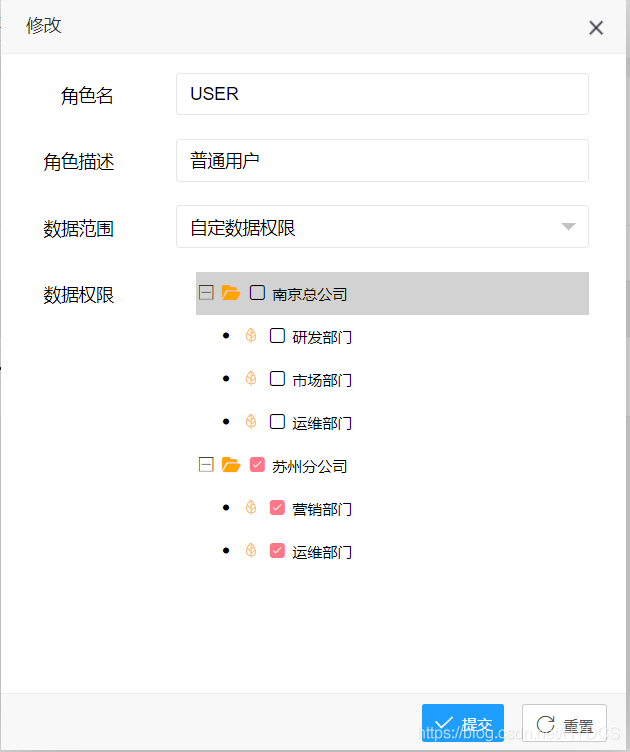Reset the form with the 重置 button
This screenshot has width=630, height=752.
coord(564,723)
